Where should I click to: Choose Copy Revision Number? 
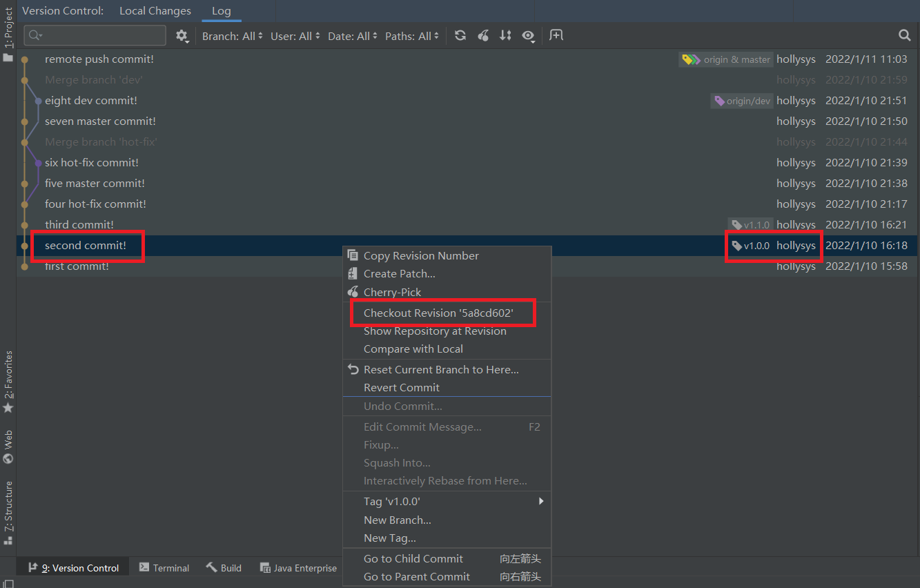447,255
